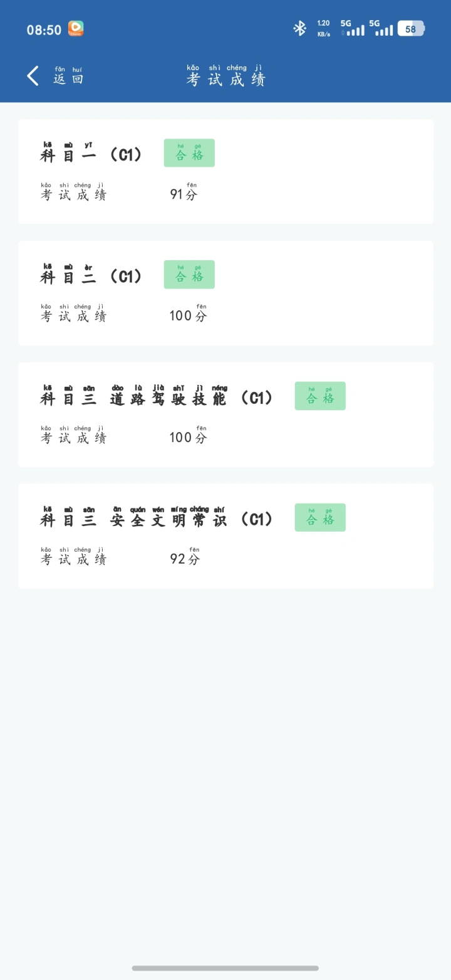Tap the 考试成绩 page title
Viewport: 451px width, 980px height.
coord(225,78)
